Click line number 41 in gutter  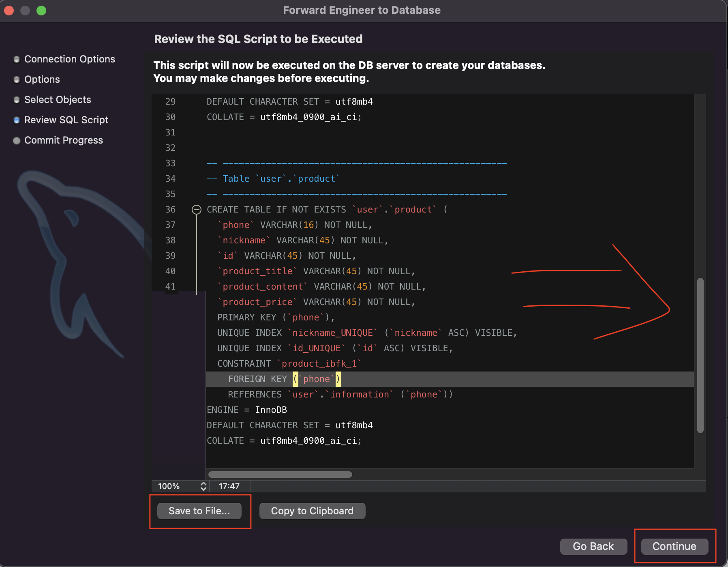click(170, 287)
